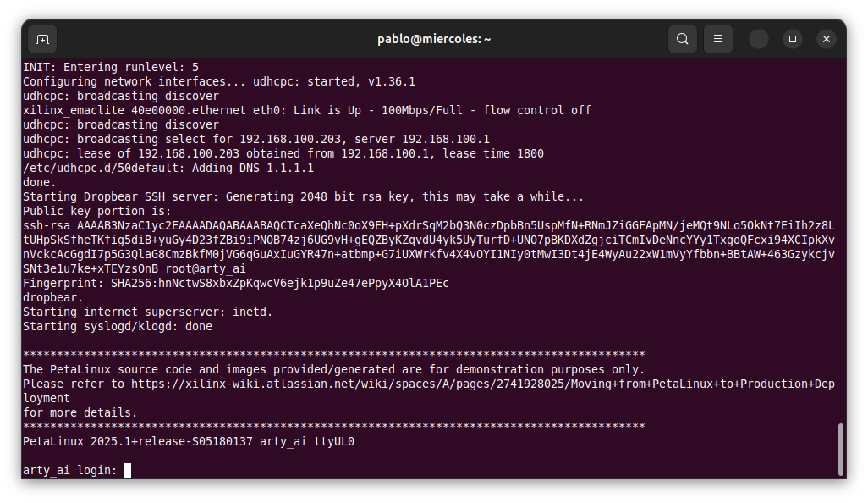Click the scrollbar on the right edge

pyautogui.click(x=840, y=449)
